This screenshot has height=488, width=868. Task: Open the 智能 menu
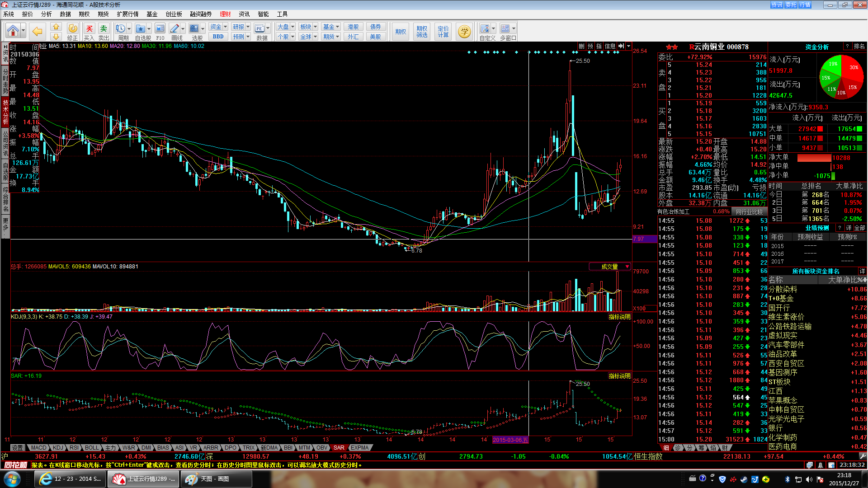pyautogui.click(x=263, y=14)
